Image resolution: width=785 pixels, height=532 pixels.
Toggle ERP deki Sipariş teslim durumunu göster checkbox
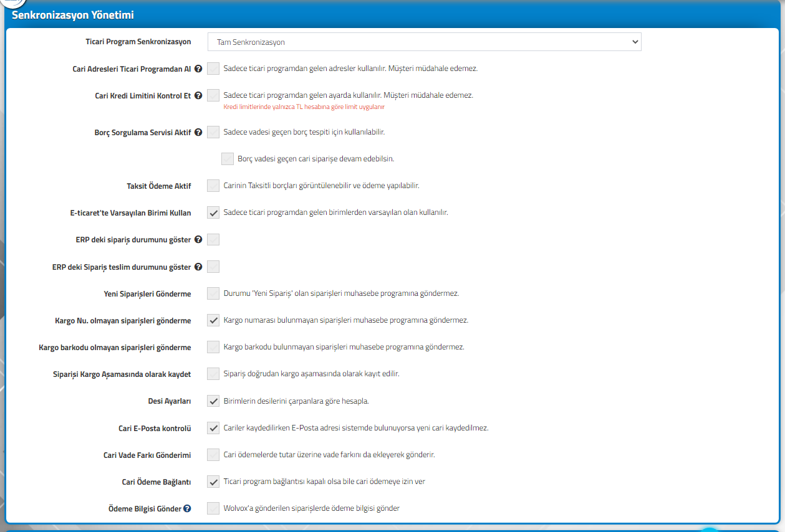pos(213,267)
